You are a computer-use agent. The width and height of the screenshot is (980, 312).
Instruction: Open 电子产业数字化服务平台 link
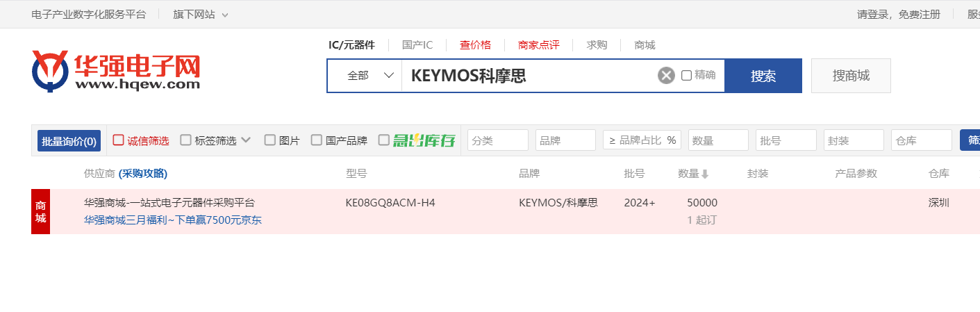[x=89, y=15]
